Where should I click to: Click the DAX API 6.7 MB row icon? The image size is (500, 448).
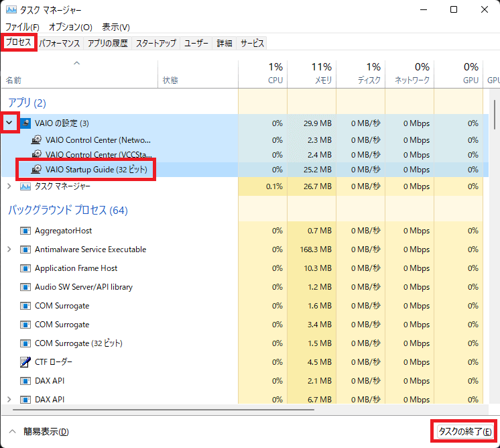click(25, 400)
